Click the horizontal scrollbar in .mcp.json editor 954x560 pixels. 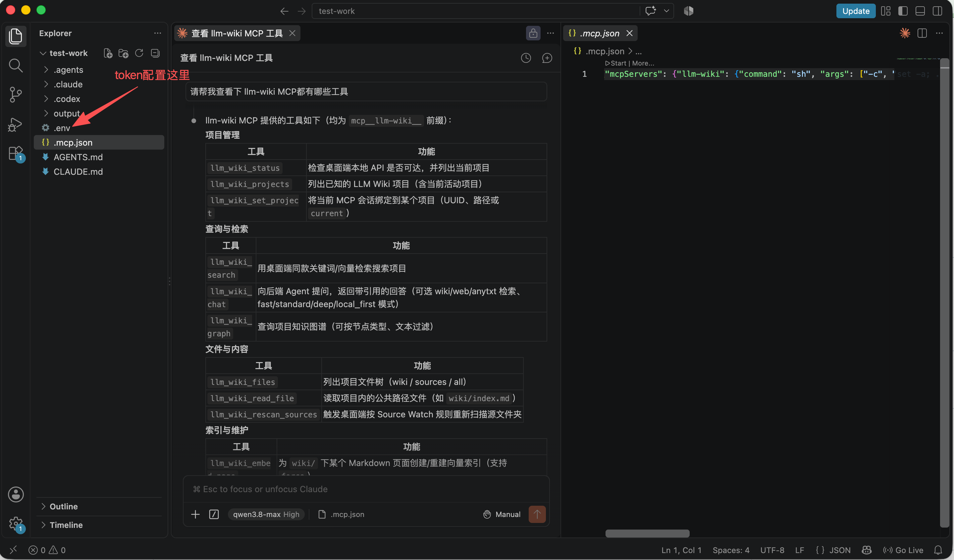point(647,534)
